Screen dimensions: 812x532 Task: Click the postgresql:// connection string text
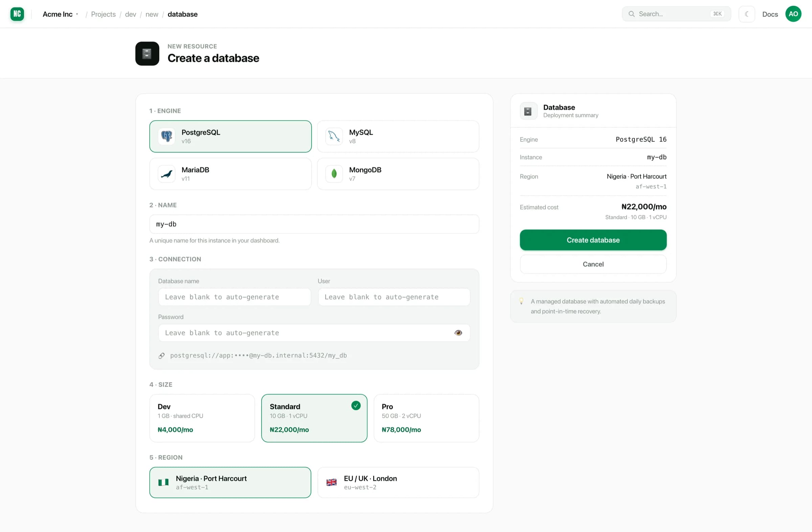[258, 356]
